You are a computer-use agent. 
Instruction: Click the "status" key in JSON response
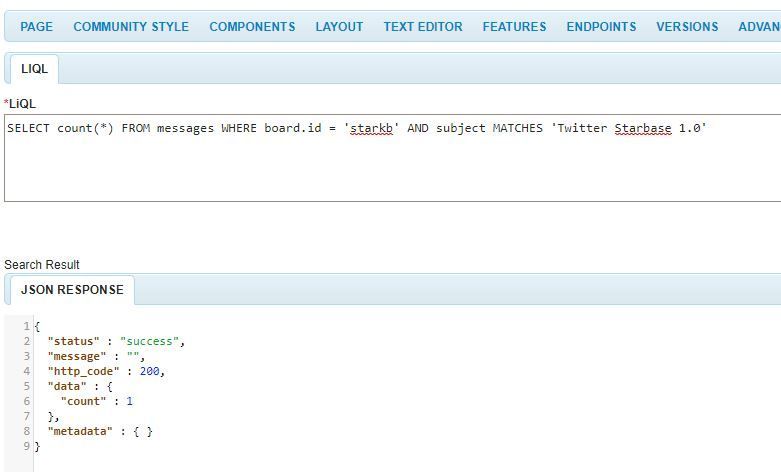tap(74, 342)
